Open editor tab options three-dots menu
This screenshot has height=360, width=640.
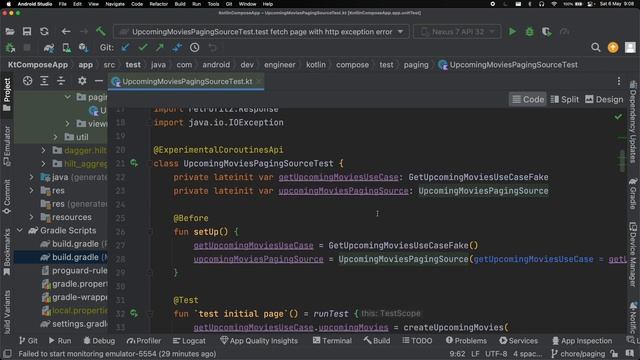point(619,81)
